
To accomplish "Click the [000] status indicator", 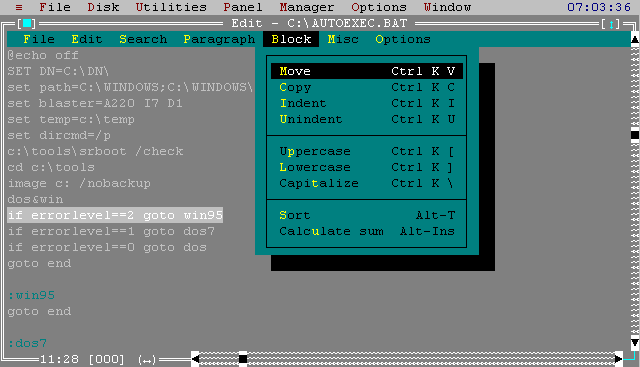I will [x=107, y=359].
